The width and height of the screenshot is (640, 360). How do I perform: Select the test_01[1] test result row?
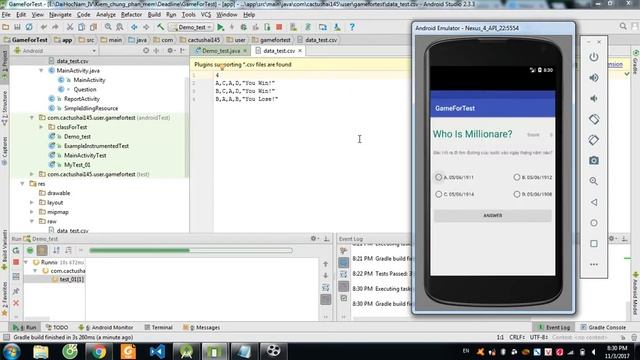tap(55, 280)
